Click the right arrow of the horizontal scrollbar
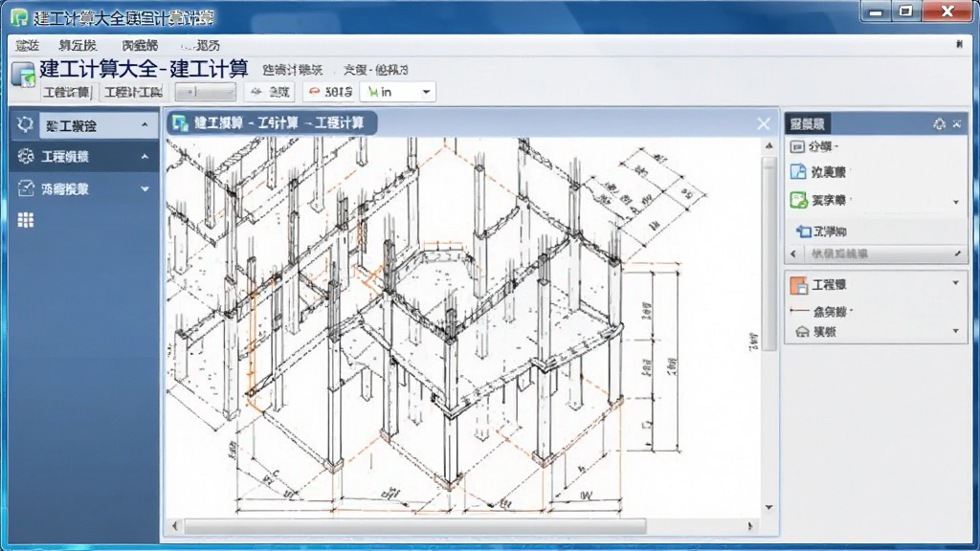Image resolution: width=980 pixels, height=551 pixels. [750, 526]
